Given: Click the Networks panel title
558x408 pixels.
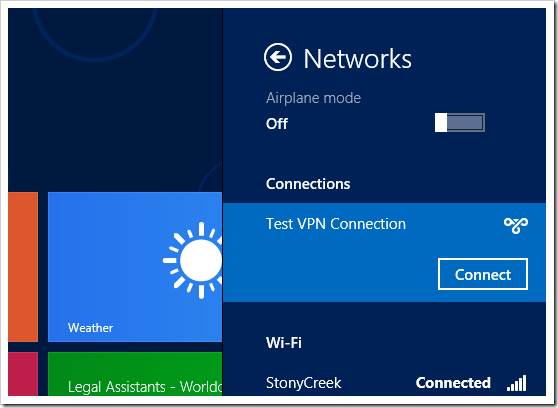Looking at the screenshot, I should (357, 59).
